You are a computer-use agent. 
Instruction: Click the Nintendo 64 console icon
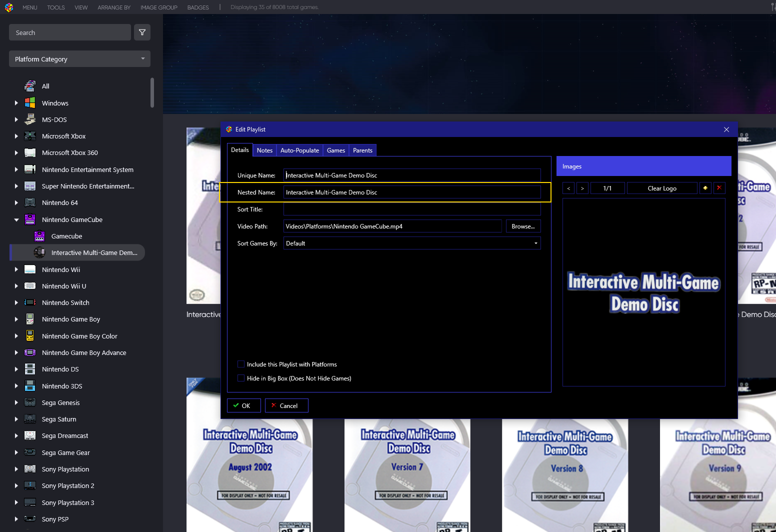pos(30,202)
